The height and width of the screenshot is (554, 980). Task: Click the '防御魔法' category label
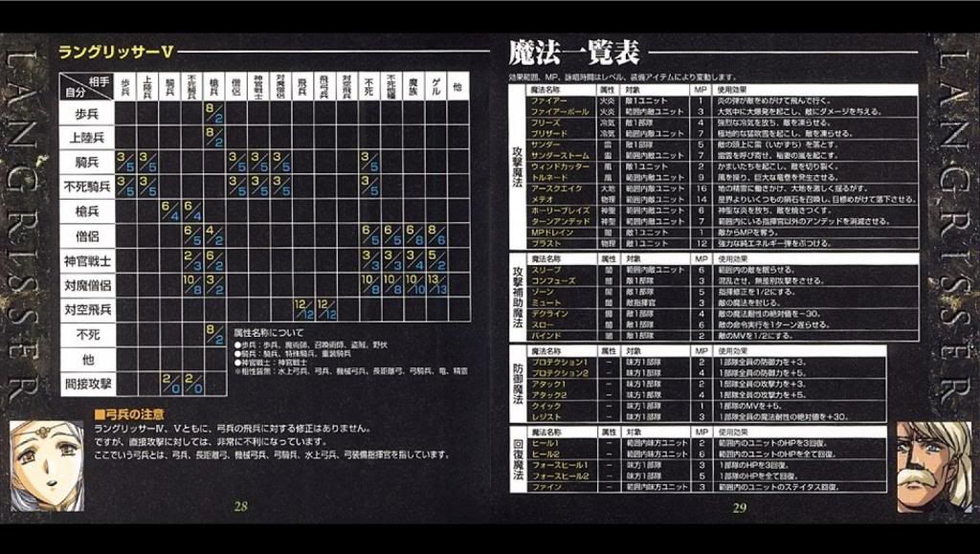pyautogui.click(x=517, y=384)
